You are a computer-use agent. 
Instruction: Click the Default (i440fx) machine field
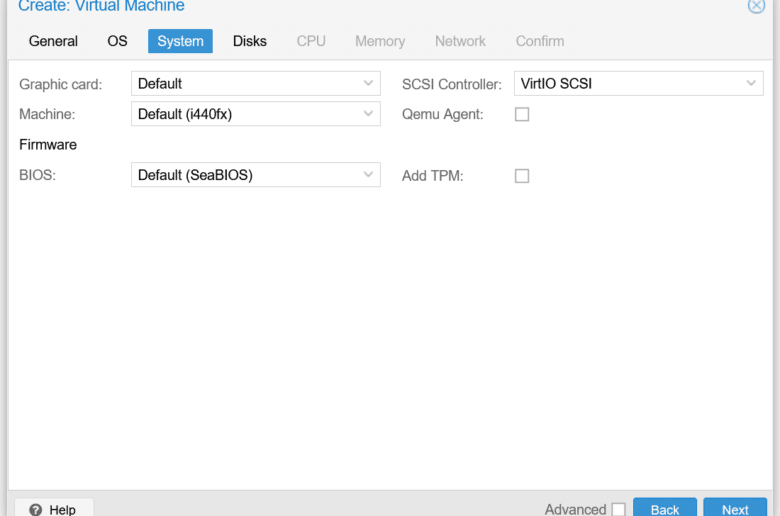256,114
